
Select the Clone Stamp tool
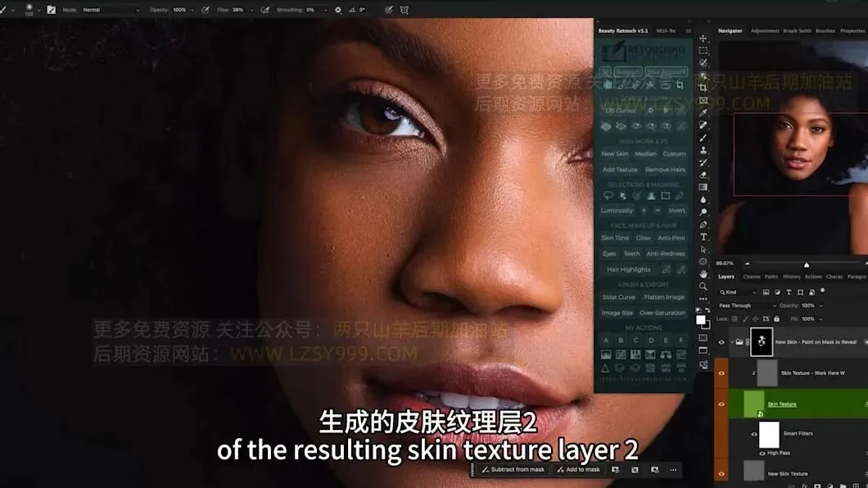703,150
